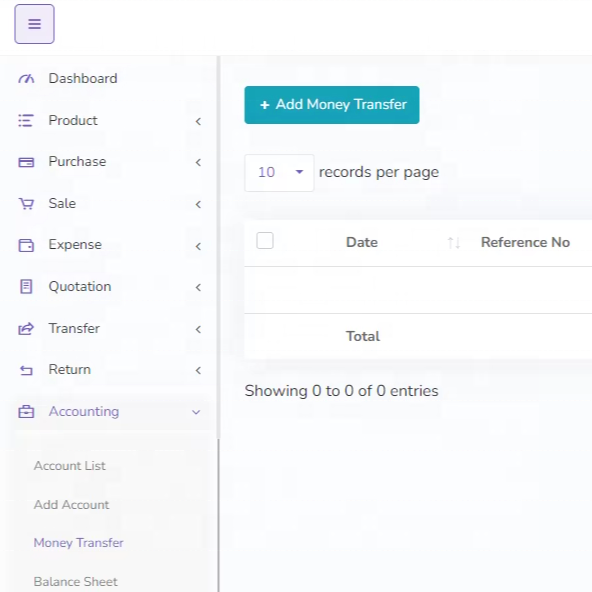Screen dimensions: 592x592
Task: Click the Add Money Transfer button
Action: pos(332,105)
